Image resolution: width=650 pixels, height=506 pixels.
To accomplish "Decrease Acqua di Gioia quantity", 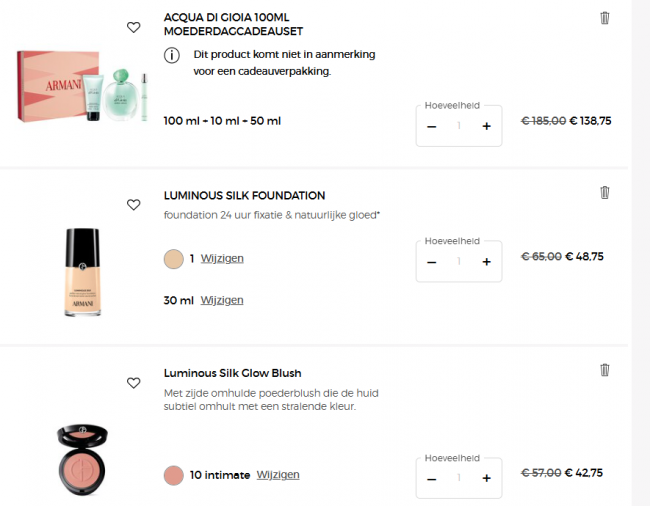I will pos(432,126).
